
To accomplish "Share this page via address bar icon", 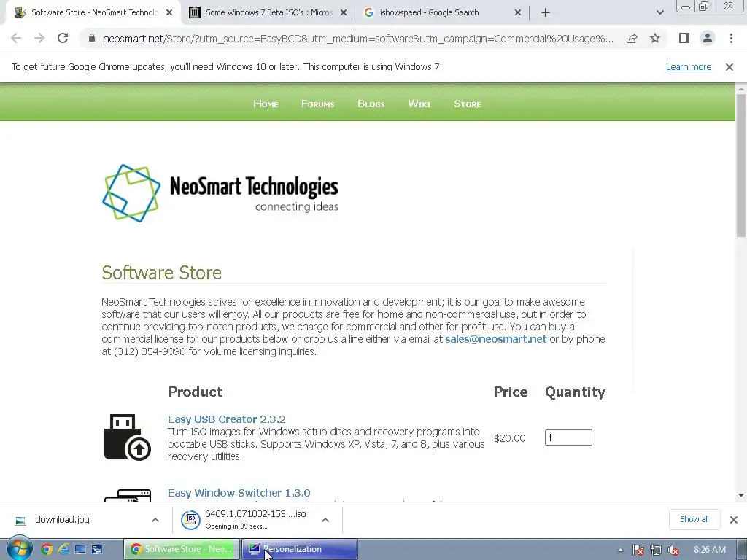I will (x=632, y=38).
